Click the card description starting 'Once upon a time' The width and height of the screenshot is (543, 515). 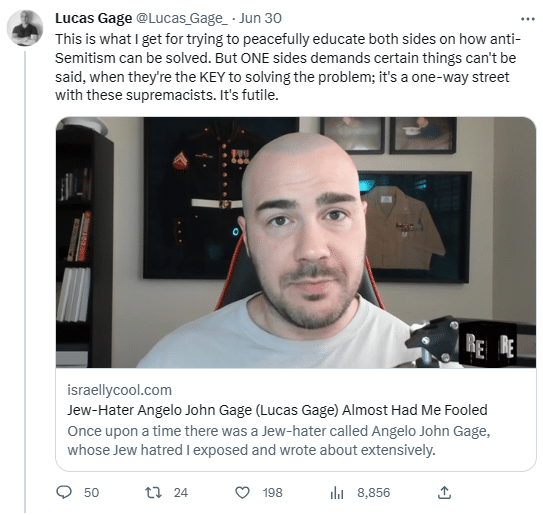[x=279, y=441]
